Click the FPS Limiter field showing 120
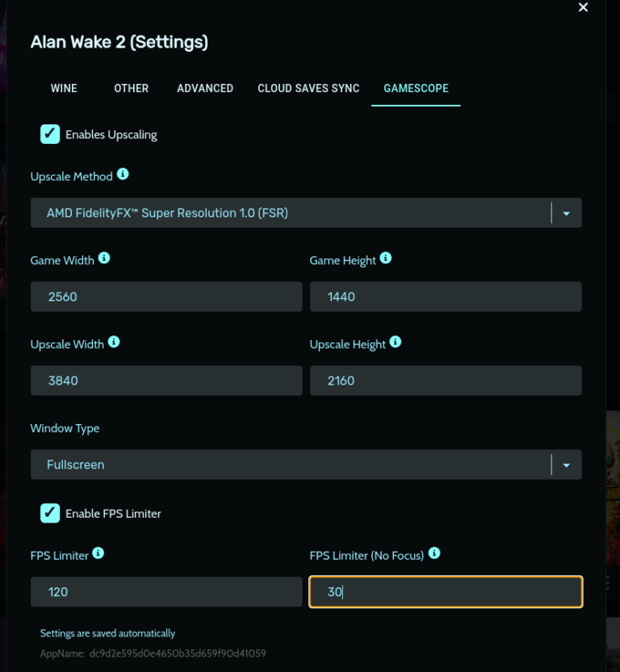 point(165,591)
